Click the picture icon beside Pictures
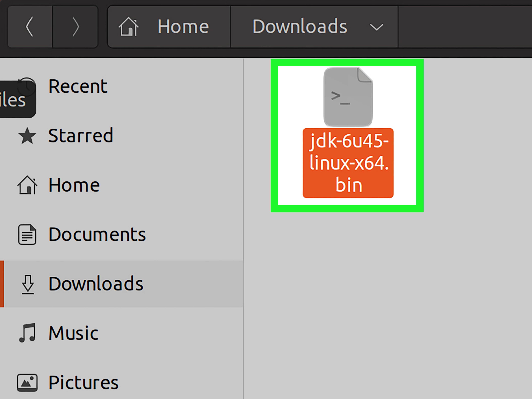The height and width of the screenshot is (399, 532). point(27,383)
